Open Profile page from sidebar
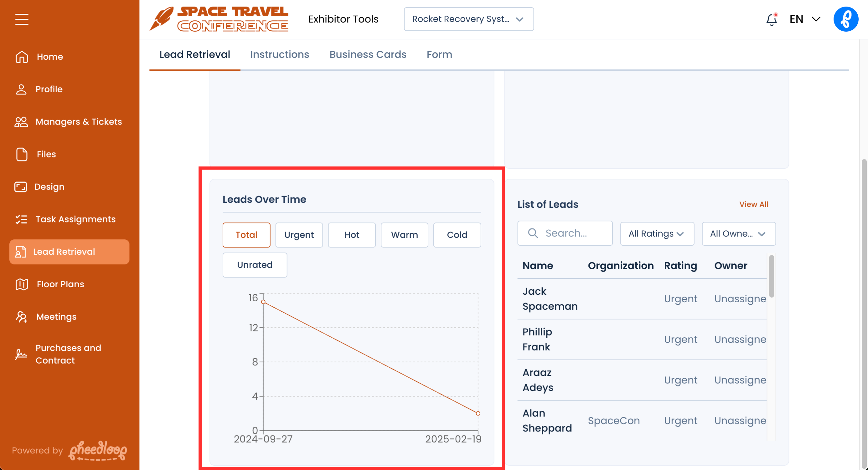Screen dimensions: 868x470 click(x=49, y=89)
